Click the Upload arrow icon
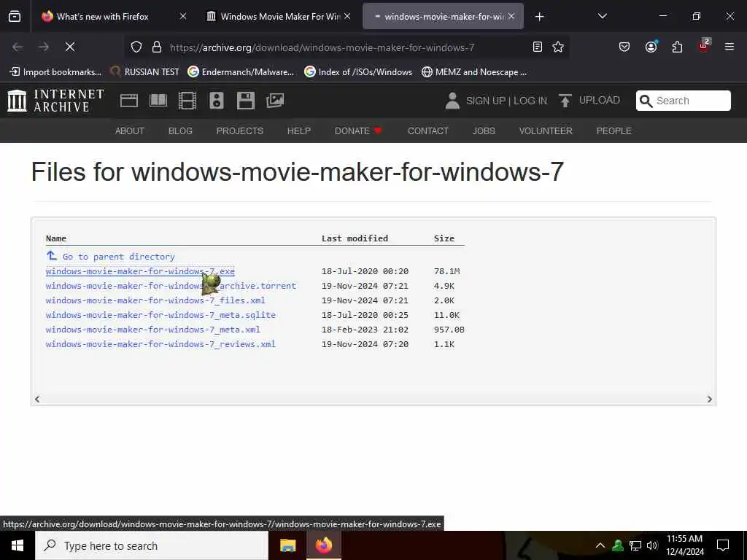 click(x=565, y=101)
